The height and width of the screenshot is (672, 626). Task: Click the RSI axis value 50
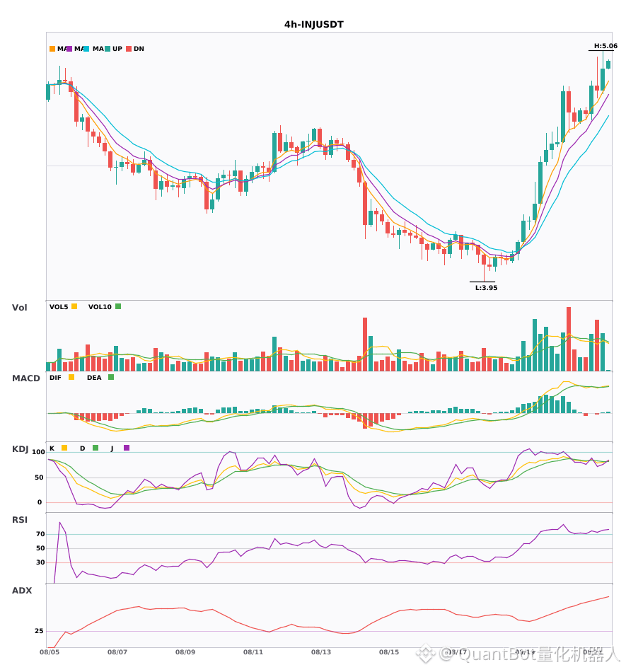point(40,548)
